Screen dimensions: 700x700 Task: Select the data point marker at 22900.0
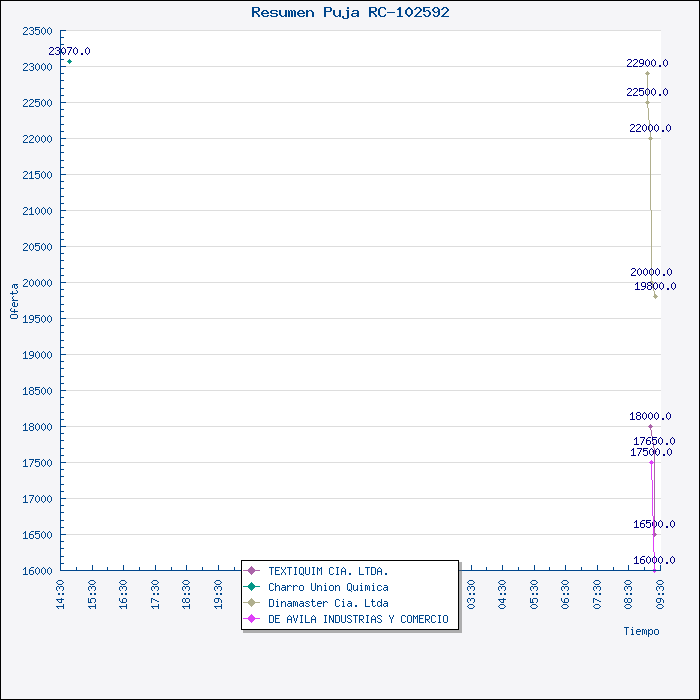tap(647, 73)
